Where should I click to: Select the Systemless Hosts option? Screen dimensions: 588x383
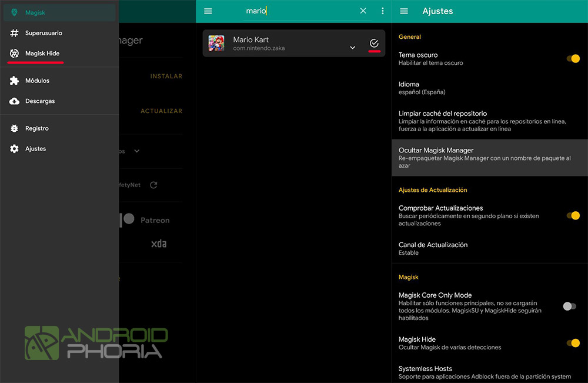tap(490, 372)
